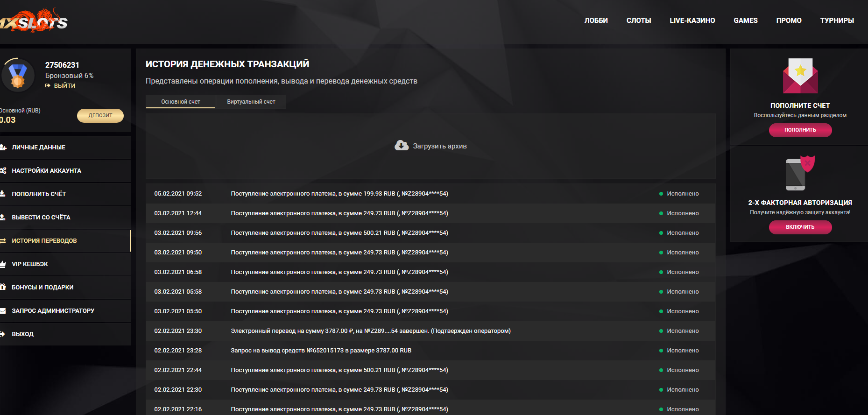Viewport: 868px width, 415px height.
Task: Click the envelope with star icon
Action: pos(800,76)
